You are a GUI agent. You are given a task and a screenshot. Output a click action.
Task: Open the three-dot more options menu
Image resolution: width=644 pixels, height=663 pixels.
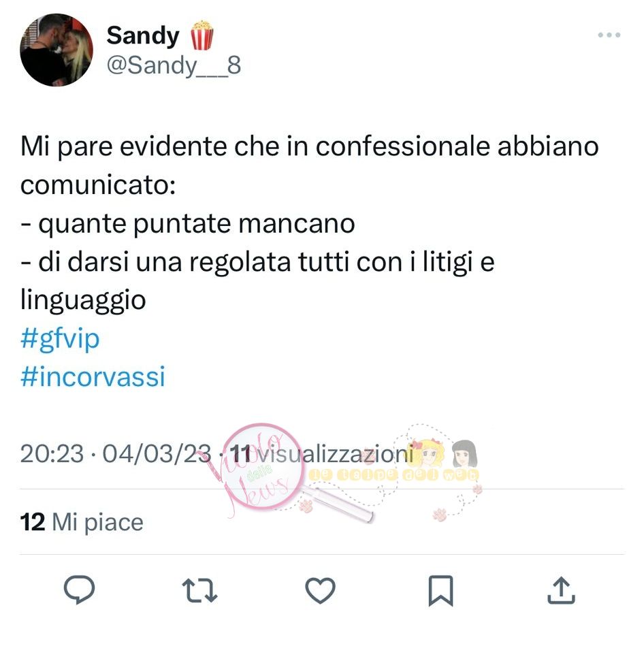609,35
